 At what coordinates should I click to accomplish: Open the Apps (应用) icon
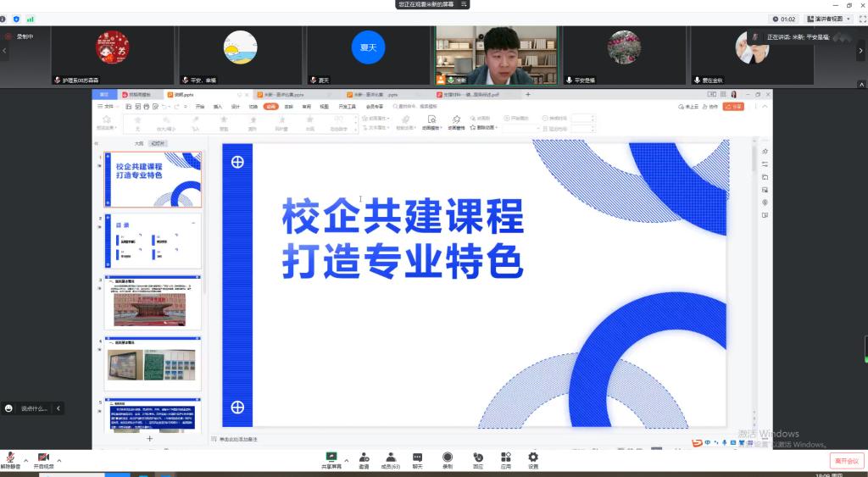[x=505, y=458]
